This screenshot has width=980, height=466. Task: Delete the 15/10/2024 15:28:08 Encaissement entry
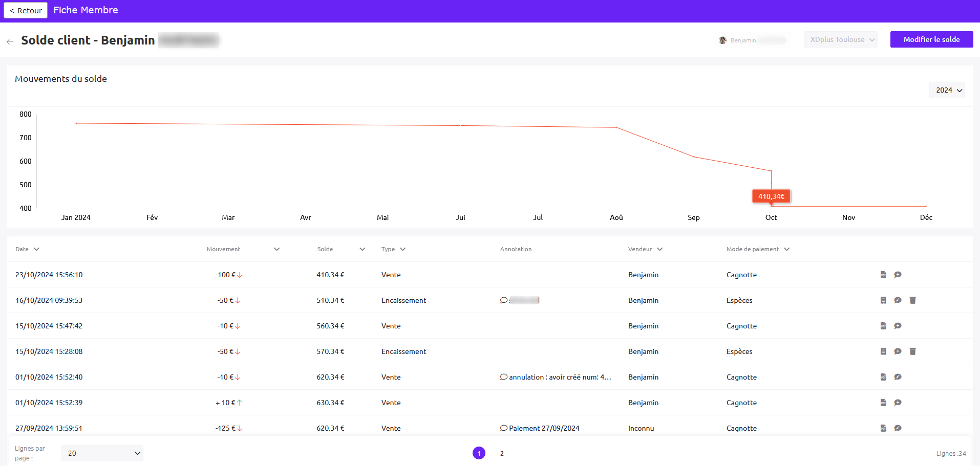point(912,351)
